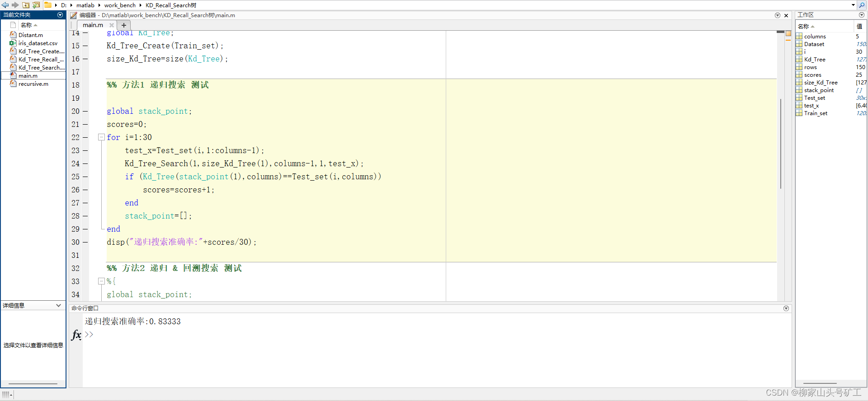Image resolution: width=868 pixels, height=401 pixels.
Task: Select Kd_Tree_Search file
Action: 41,68
